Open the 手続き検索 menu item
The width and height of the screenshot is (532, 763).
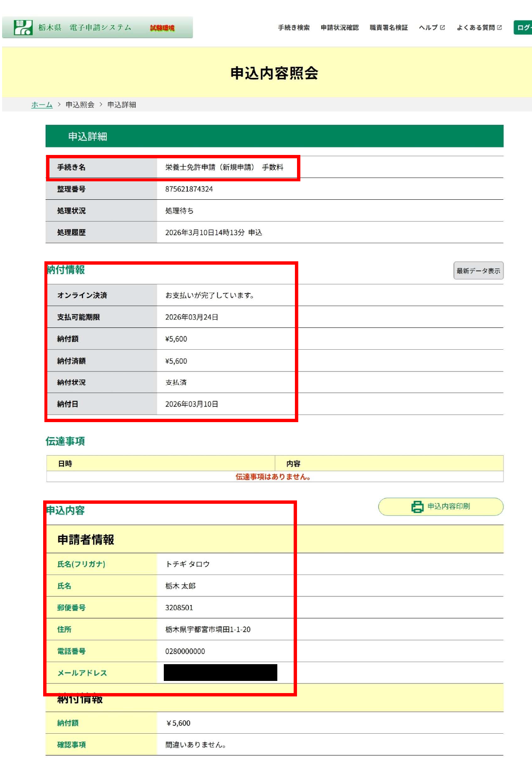click(x=294, y=28)
